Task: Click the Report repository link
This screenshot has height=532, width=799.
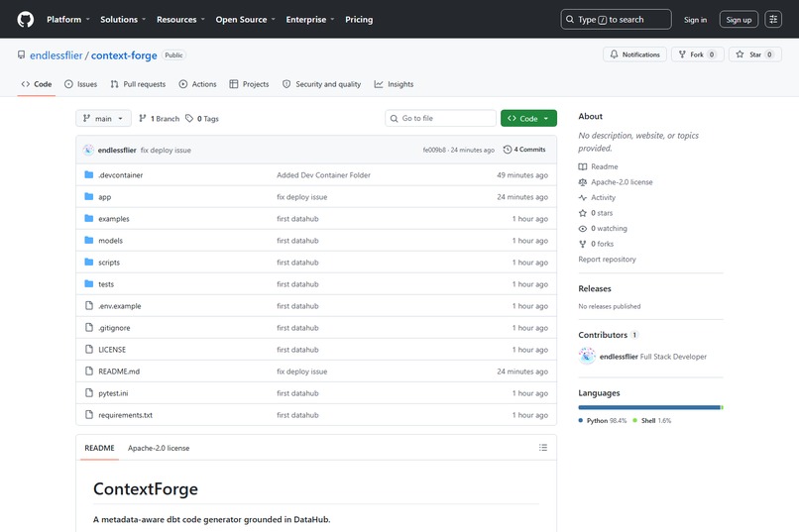Action: 607,260
